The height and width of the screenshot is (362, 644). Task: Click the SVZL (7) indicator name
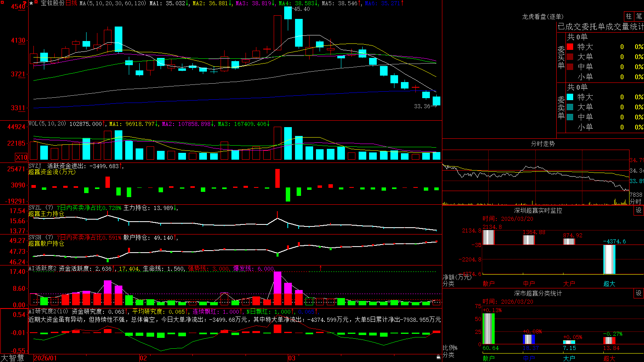[41, 208]
